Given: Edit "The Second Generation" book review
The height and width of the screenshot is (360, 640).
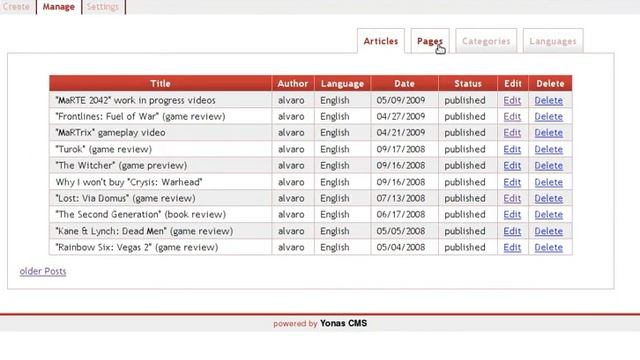Looking at the screenshot, I should (x=512, y=215).
